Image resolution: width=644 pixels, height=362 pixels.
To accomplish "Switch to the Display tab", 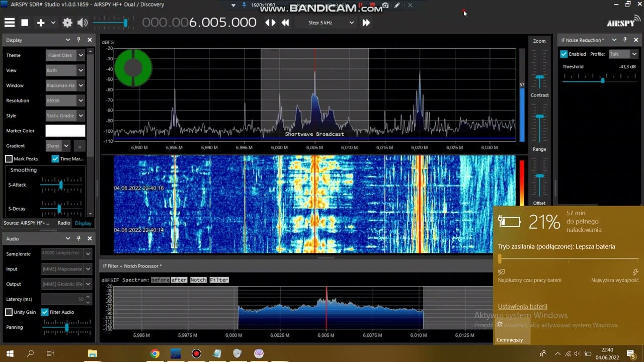I will click(84, 223).
